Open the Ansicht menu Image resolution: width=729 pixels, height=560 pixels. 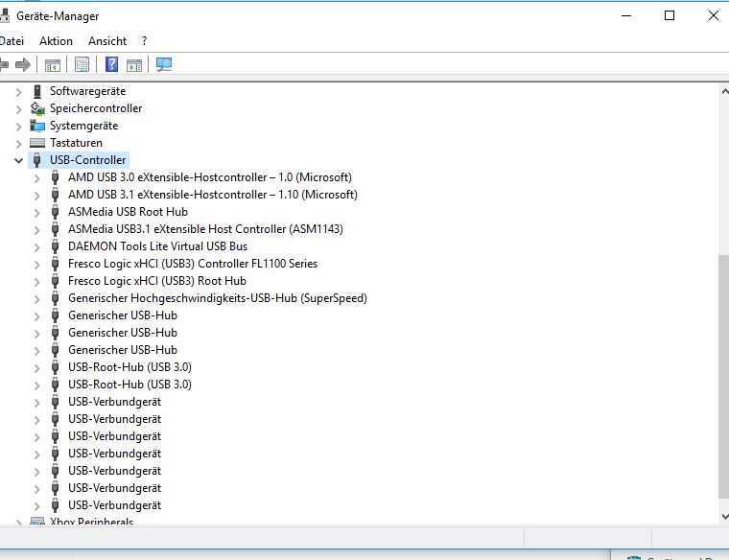click(107, 41)
